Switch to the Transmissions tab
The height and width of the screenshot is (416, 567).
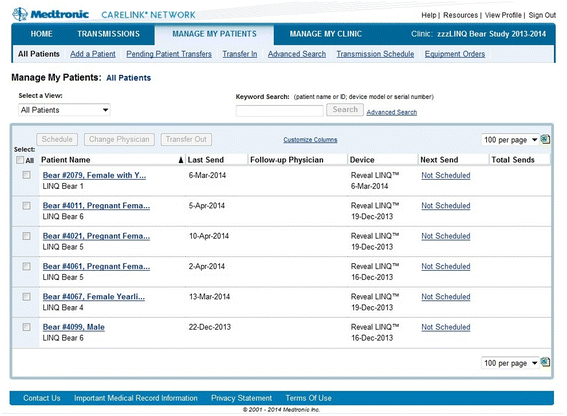(x=108, y=34)
